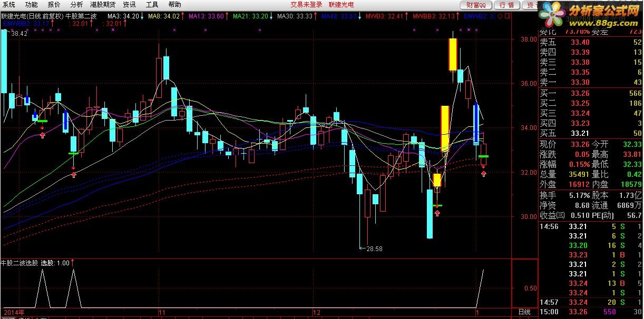Click the red 联建光电 title link
The width and height of the screenshot is (644, 319).
(x=341, y=5)
